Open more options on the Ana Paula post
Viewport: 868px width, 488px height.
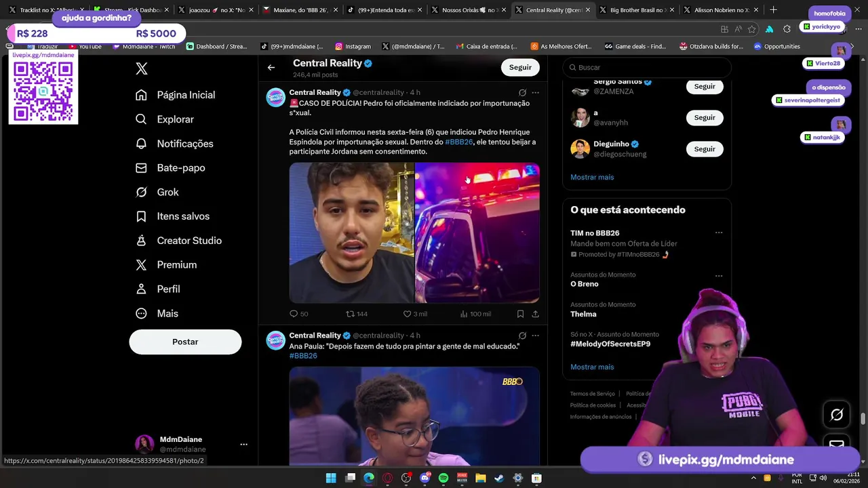[535, 335]
